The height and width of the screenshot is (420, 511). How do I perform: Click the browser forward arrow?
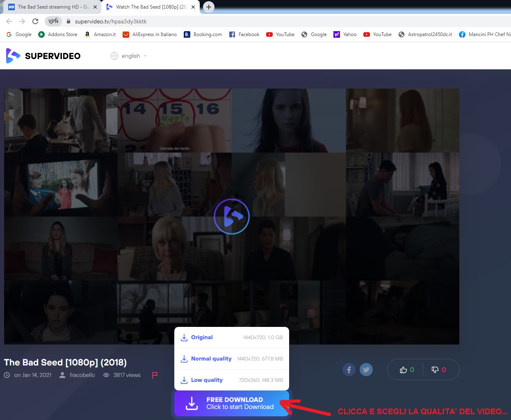(22, 21)
